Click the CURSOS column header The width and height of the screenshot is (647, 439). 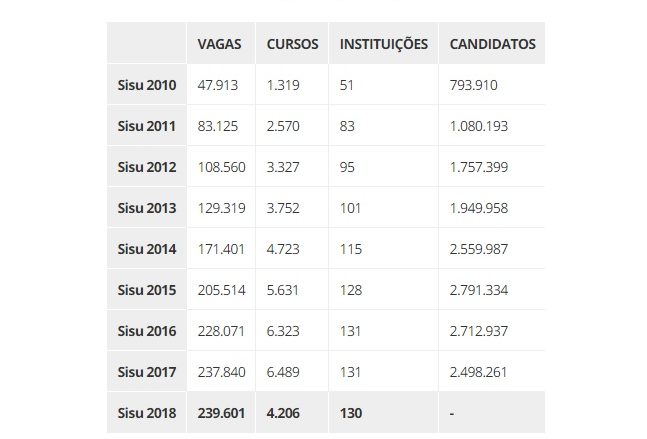click(292, 44)
